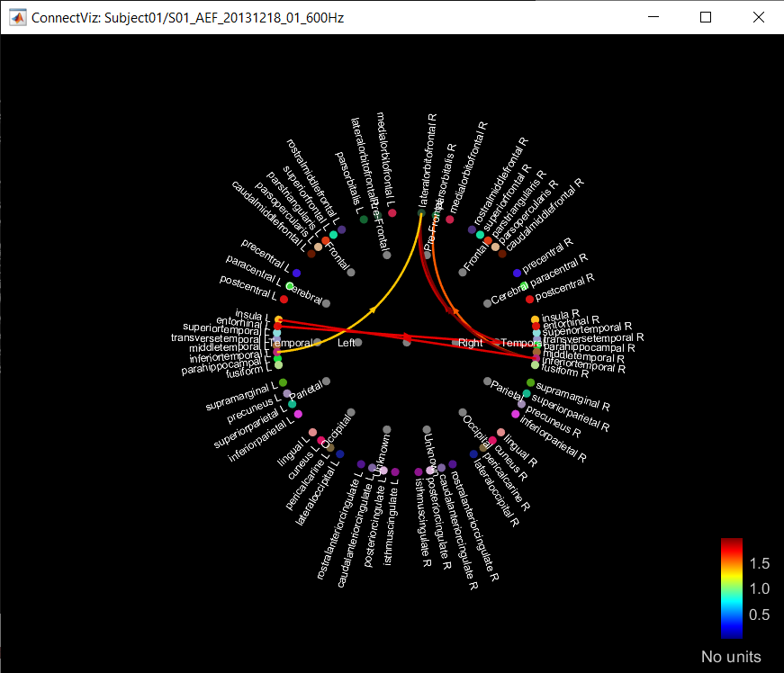Screen dimensions: 784x673
Task: Select the left Temporal region hub node
Action: tap(317, 342)
